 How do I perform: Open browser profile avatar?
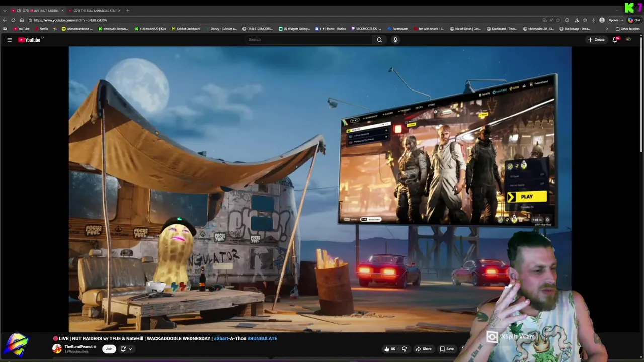(x=602, y=20)
